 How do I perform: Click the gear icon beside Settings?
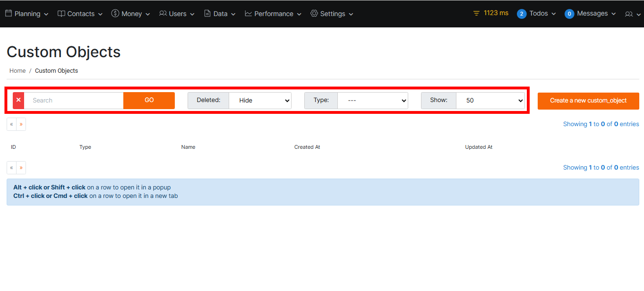(314, 14)
